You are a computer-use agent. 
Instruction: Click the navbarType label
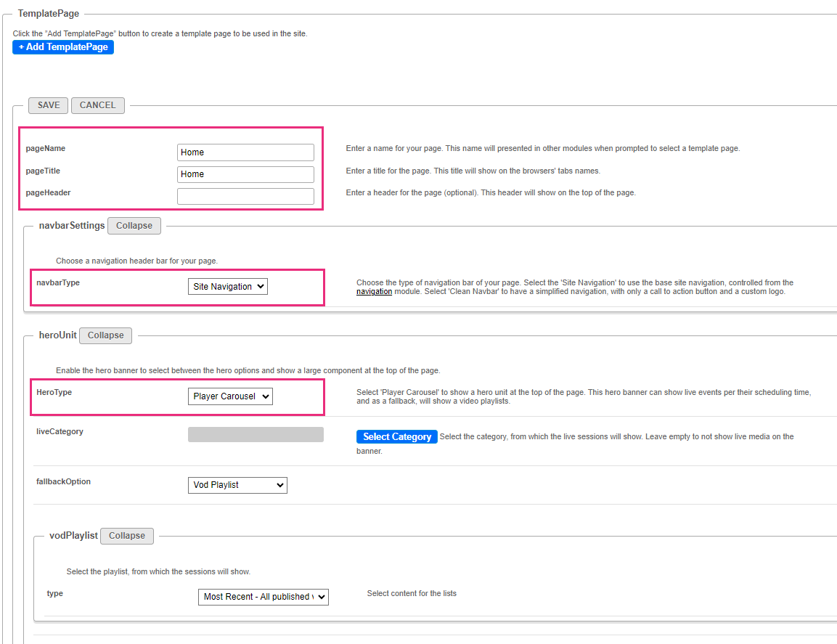pyautogui.click(x=57, y=282)
